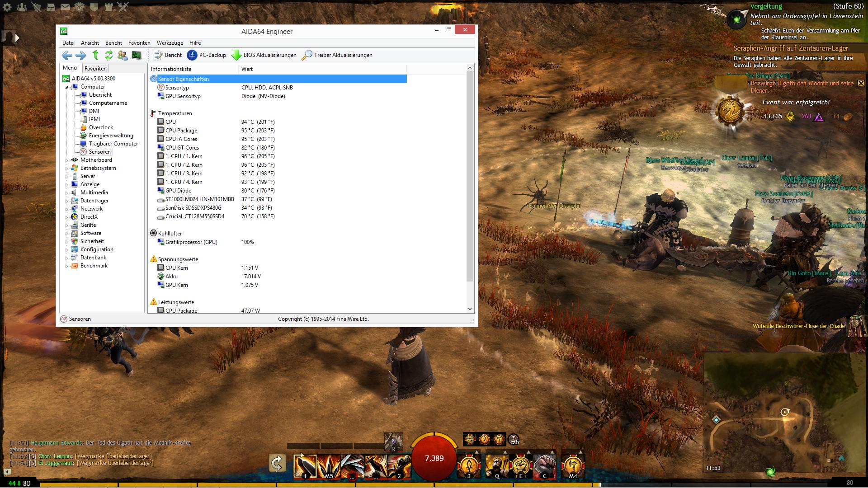The height and width of the screenshot is (488, 868).
Task: Expand the Anzeige tree node
Action: (67, 184)
